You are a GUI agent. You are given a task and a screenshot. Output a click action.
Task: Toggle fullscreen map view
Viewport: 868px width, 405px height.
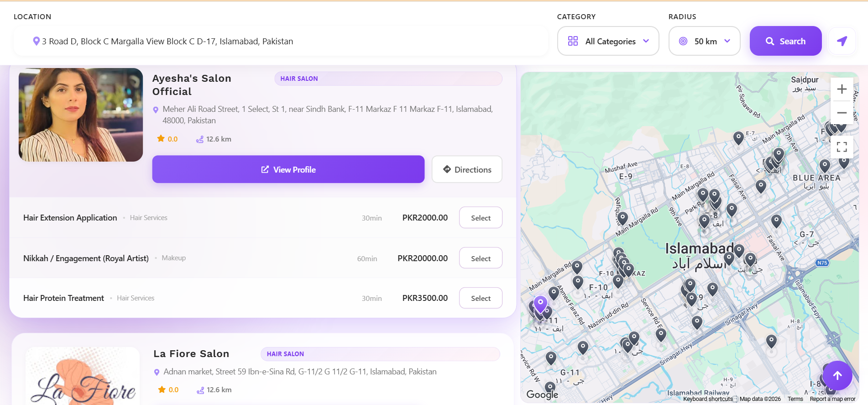coord(842,147)
